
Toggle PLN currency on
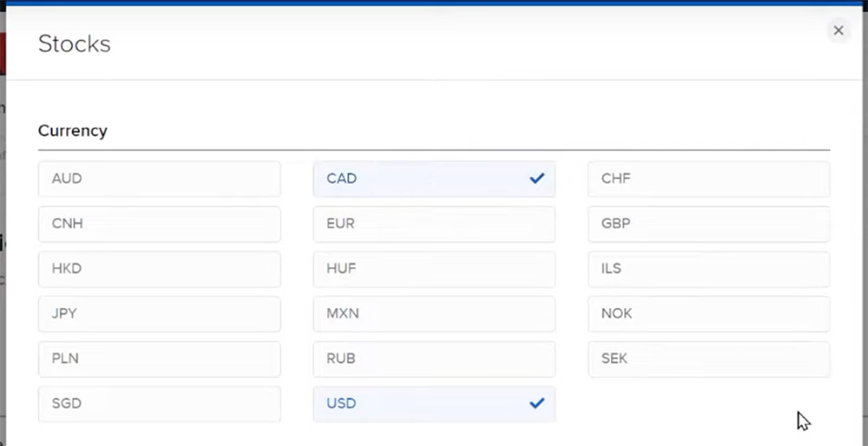click(x=160, y=358)
